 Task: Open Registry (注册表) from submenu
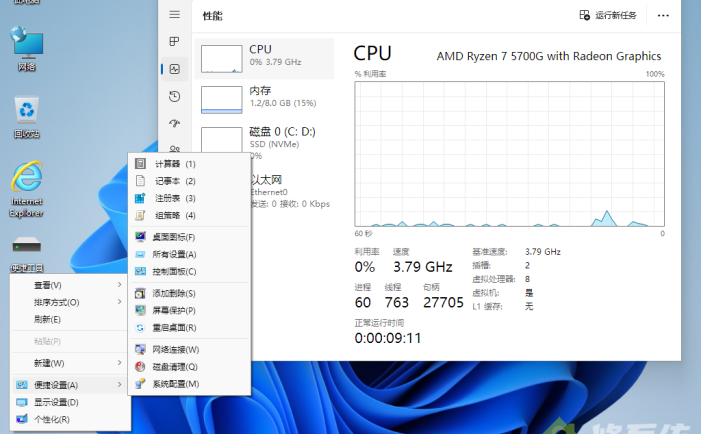189,198
